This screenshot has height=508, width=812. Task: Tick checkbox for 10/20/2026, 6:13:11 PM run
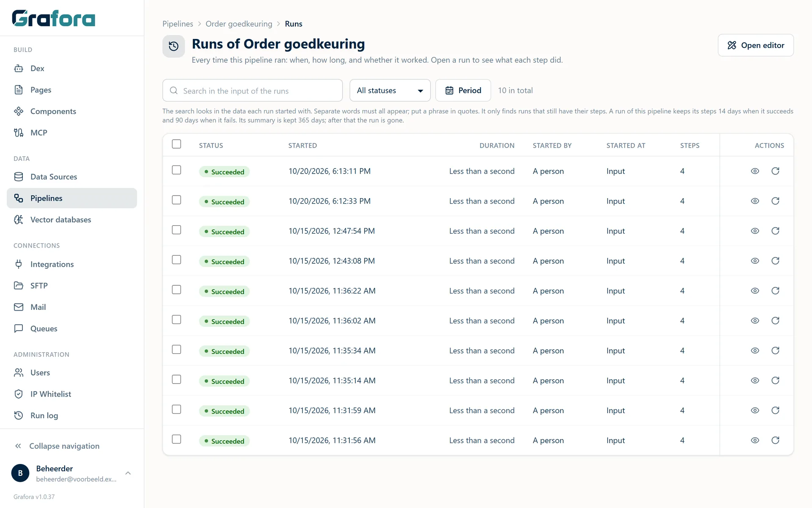coord(176,170)
